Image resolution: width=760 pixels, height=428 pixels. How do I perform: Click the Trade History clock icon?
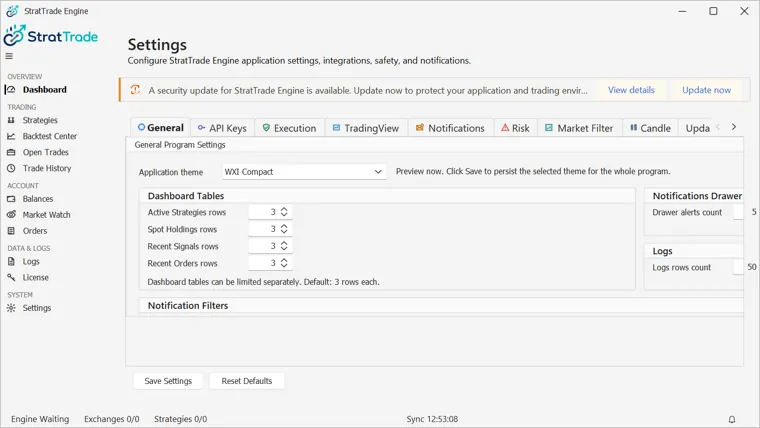(x=11, y=168)
